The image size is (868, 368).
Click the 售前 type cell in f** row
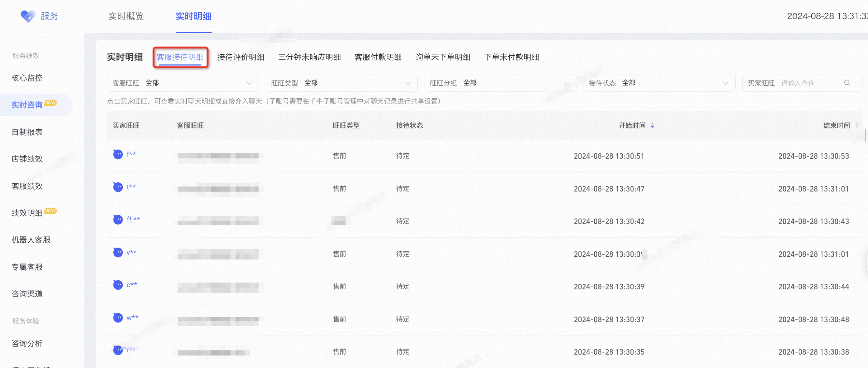339,156
